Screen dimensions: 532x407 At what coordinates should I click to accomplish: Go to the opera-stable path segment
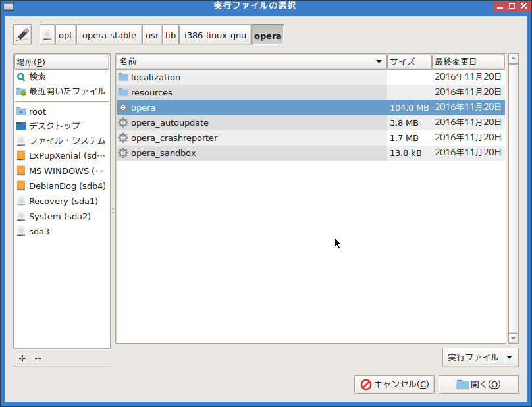point(109,35)
